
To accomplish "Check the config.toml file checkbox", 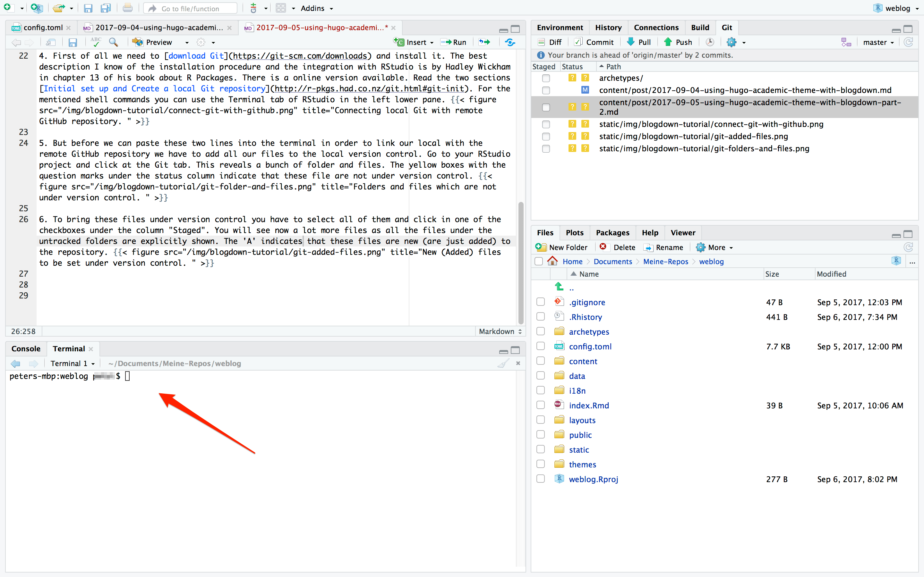I will tap(540, 346).
